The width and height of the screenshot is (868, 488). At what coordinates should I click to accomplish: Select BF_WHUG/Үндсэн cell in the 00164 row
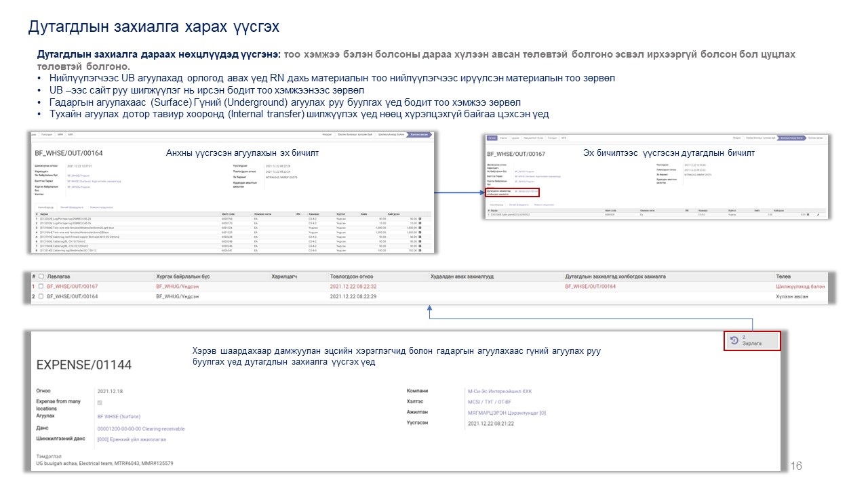tap(177, 297)
